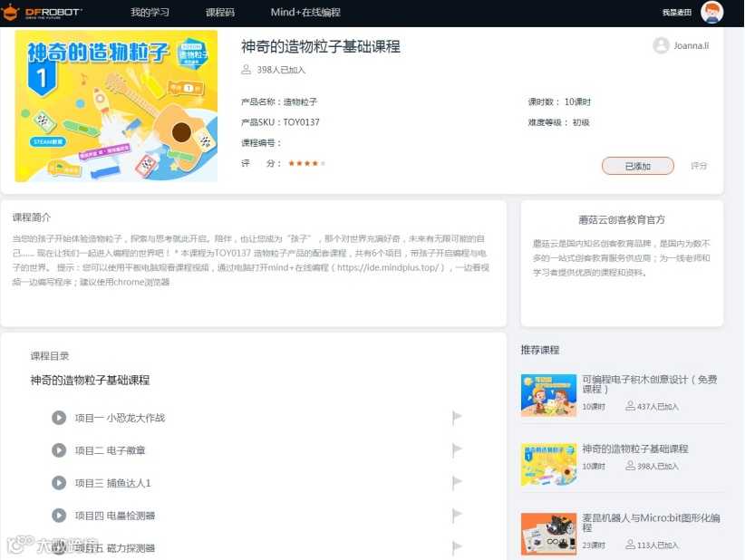This screenshot has height=560, width=745.
Task: Click the star rating next to 评分
Action: (306, 163)
